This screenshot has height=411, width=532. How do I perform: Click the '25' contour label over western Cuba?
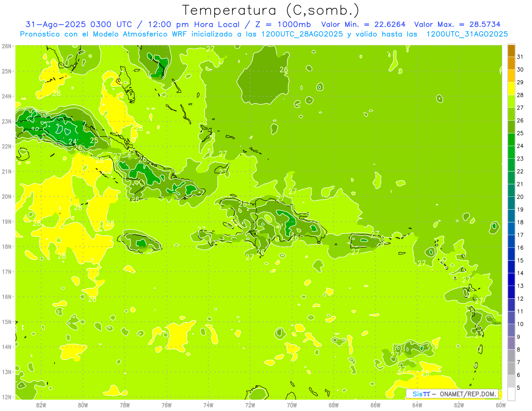[94, 141]
